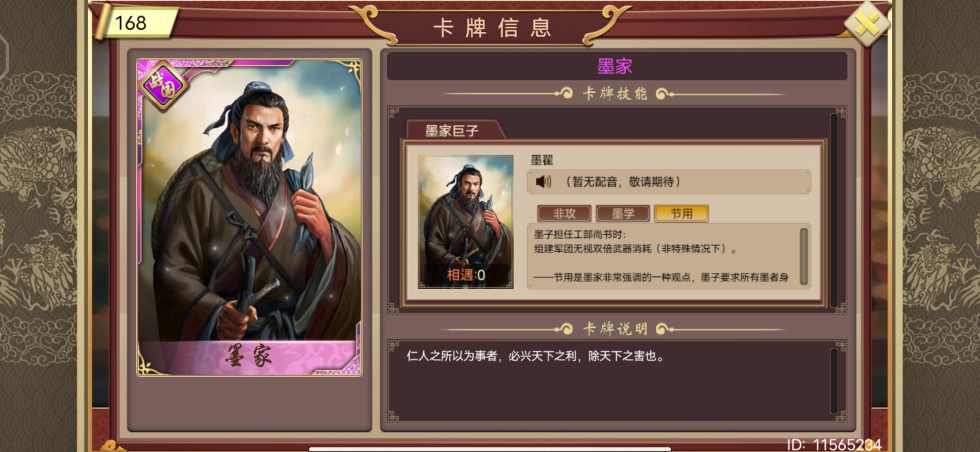The image size is (980, 452).
Task: Click the 卡牌说明 section header
Action: point(615,329)
